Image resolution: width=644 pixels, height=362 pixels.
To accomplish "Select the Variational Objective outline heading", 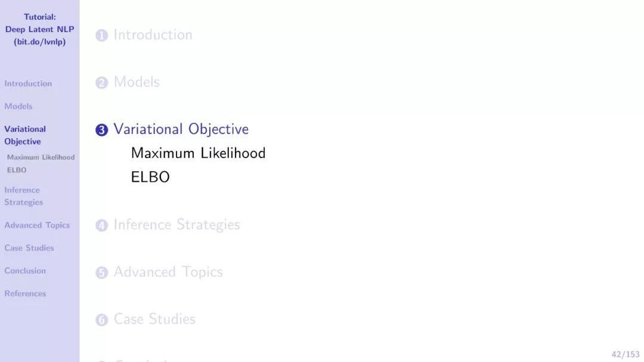I will click(181, 129).
